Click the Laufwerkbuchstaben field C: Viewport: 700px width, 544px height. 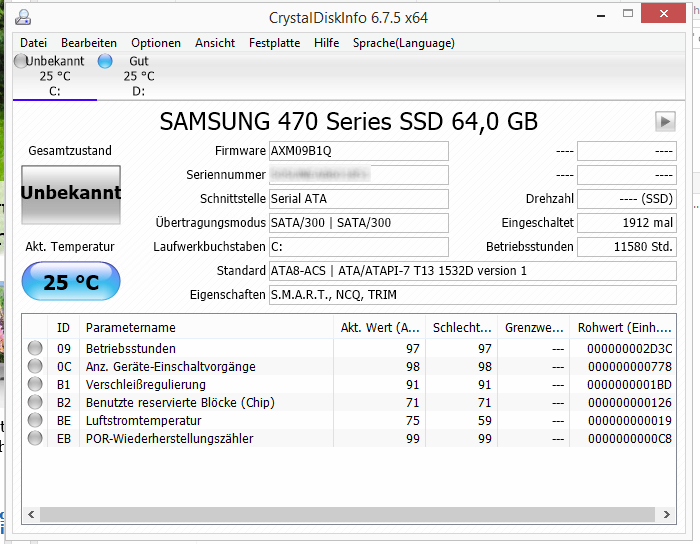[358, 247]
